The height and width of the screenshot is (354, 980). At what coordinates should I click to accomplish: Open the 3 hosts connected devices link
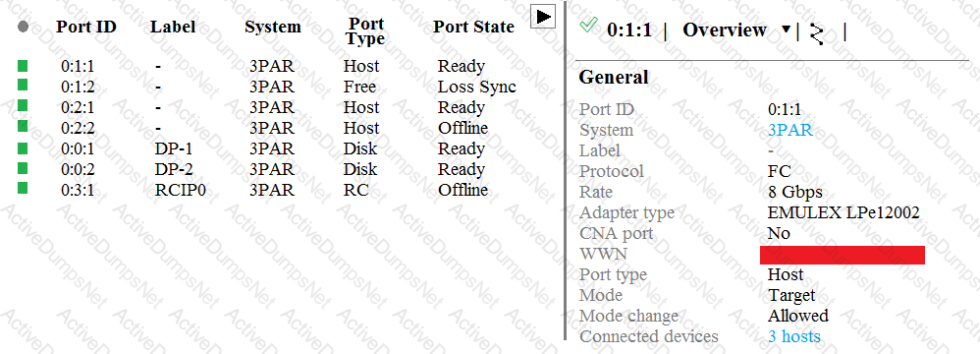793,336
